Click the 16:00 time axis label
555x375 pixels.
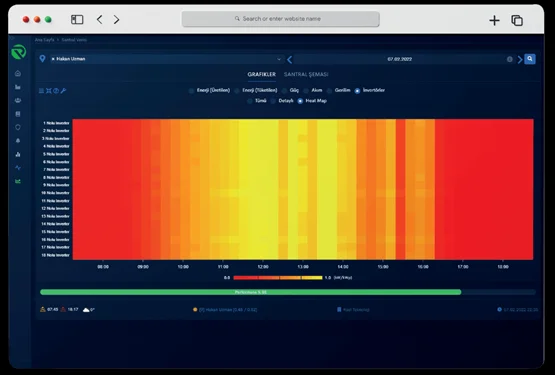click(x=423, y=267)
